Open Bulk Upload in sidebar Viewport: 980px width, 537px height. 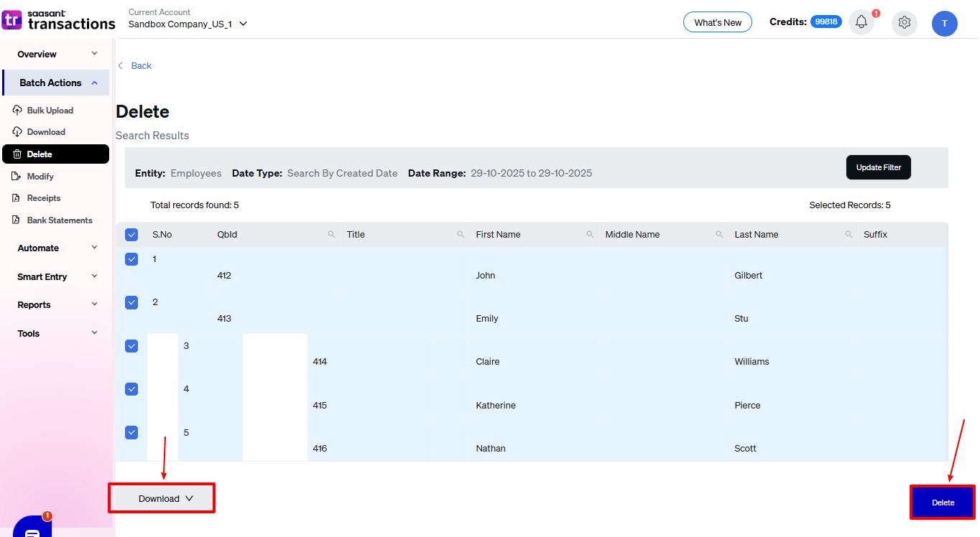click(50, 111)
